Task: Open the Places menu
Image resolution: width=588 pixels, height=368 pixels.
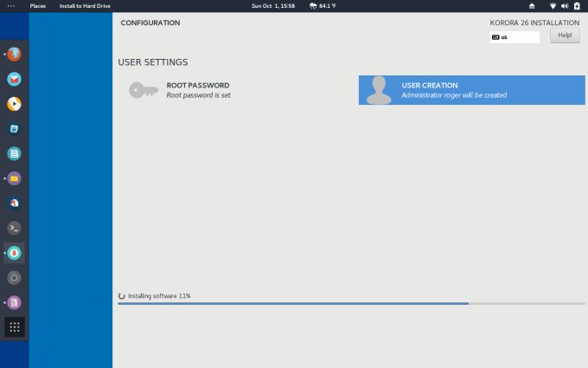Action: tap(37, 6)
